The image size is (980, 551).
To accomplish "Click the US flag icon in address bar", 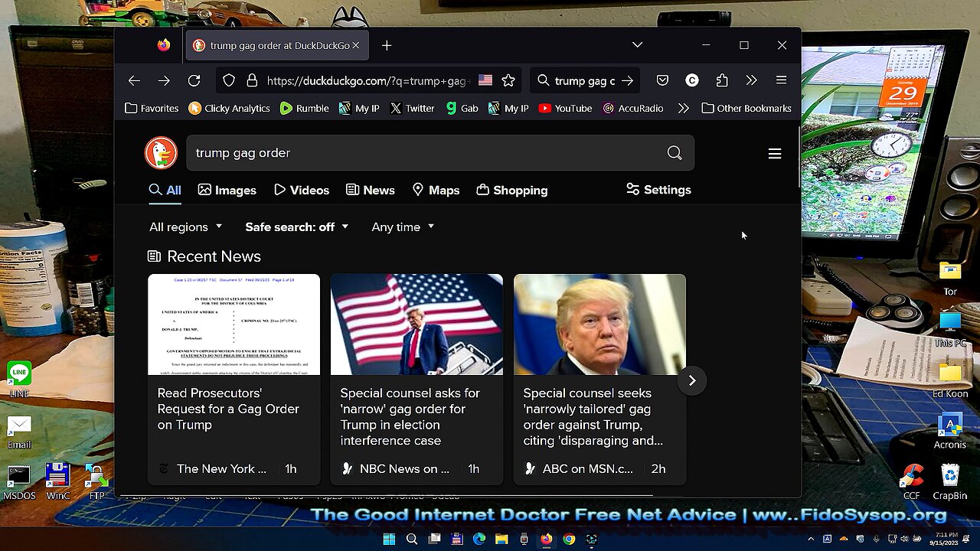I will [x=485, y=80].
